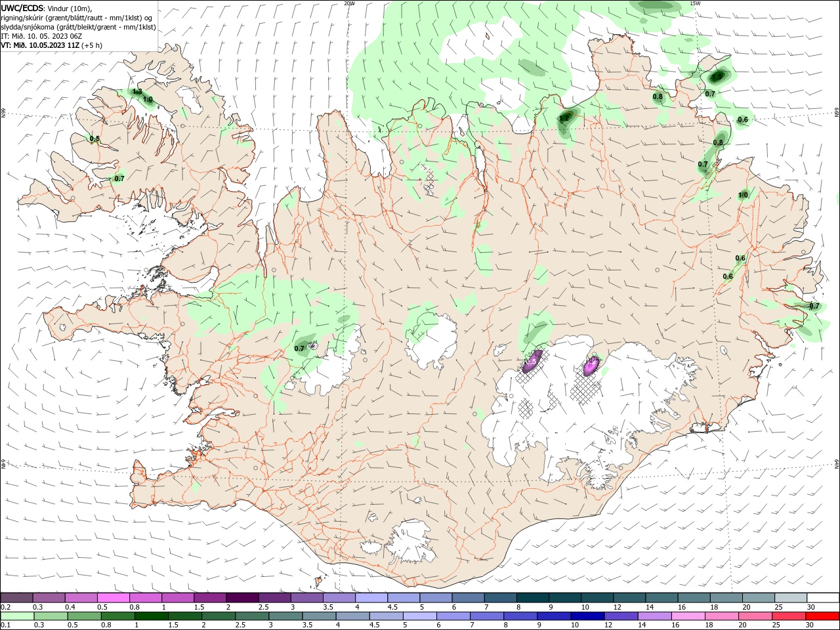
Task: Select the 'slydda/snjókoma' legend description line
Action: (x=78, y=27)
